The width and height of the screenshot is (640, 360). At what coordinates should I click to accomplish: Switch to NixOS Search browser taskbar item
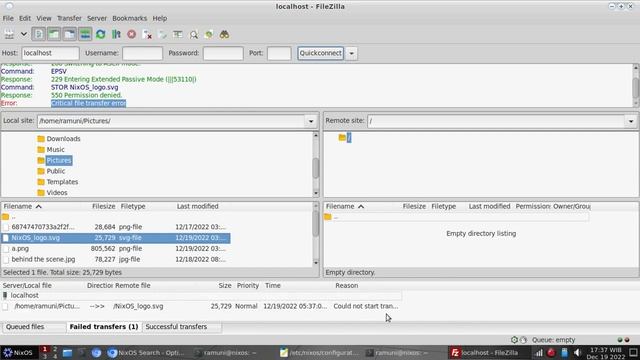pyautogui.click(x=146, y=353)
